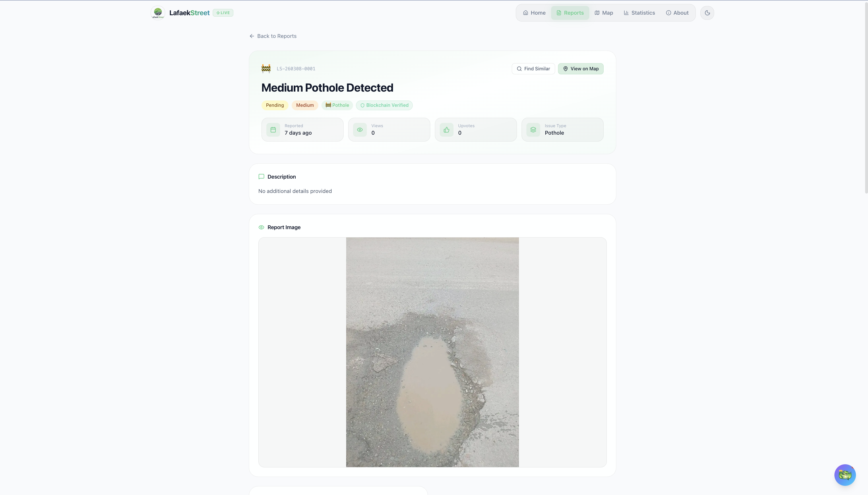Open the crocodile chatbot bubble
The width and height of the screenshot is (868, 495).
[x=845, y=475]
